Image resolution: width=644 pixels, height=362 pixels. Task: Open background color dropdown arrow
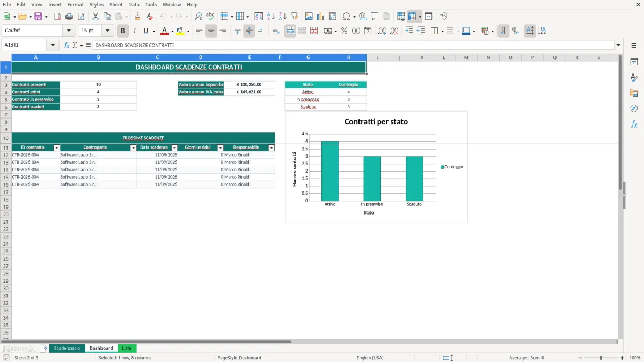tap(188, 31)
